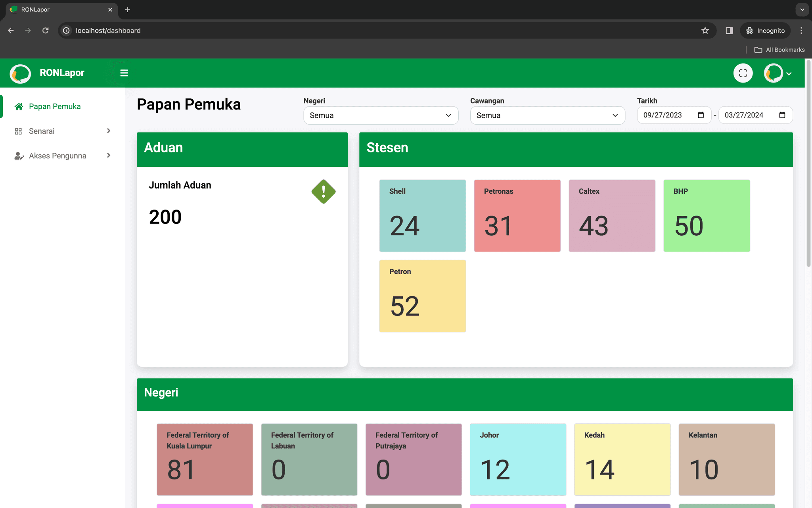The height and width of the screenshot is (508, 812).
Task: Toggle the hamburger sidebar menu icon
Action: 124,73
